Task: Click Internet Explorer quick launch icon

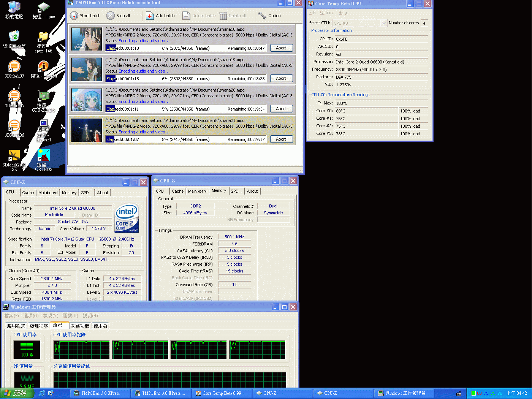Action: click(42, 393)
